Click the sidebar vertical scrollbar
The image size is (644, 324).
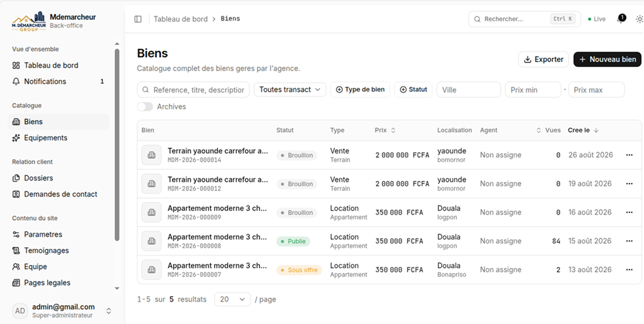pyautogui.click(x=117, y=145)
